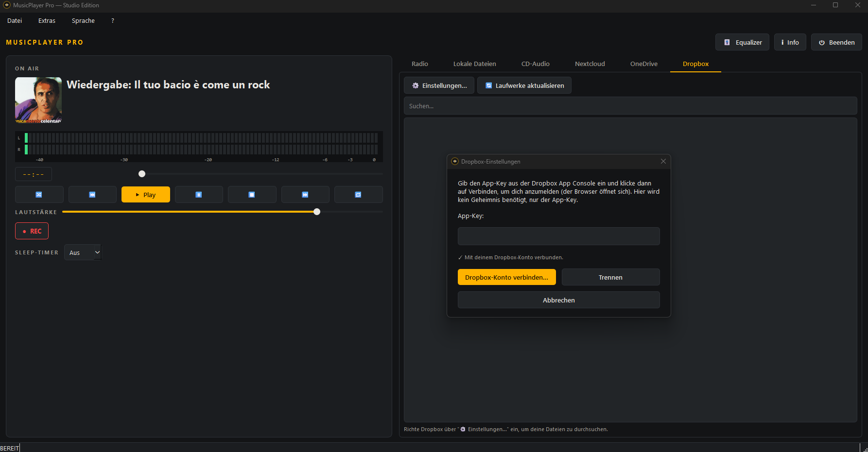Focus the Suchen search field

point(630,106)
